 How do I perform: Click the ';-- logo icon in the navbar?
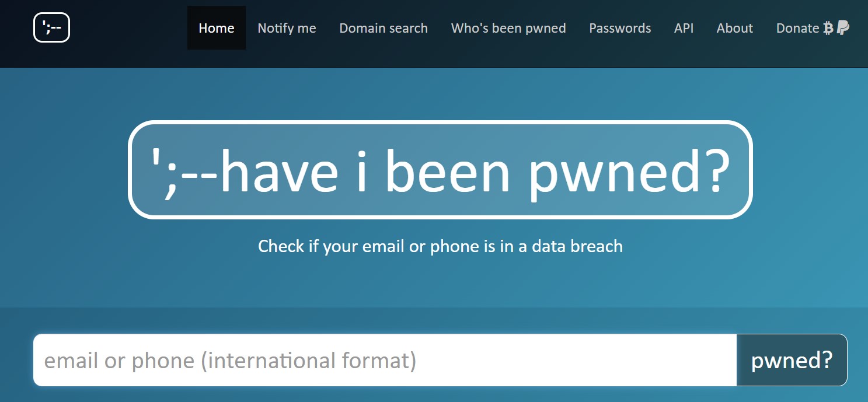tap(51, 27)
